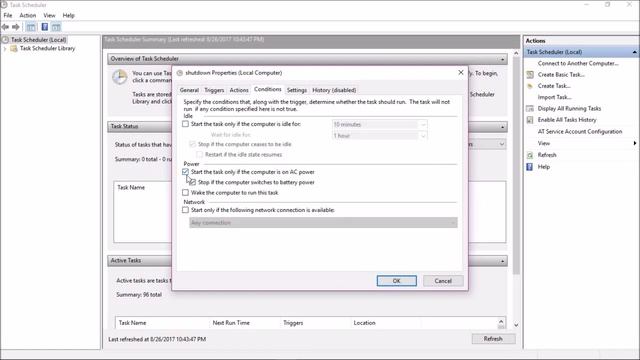The image size is (640, 360).
Task: Open the 1 hour wait for idle dropdown
Action: [380, 136]
